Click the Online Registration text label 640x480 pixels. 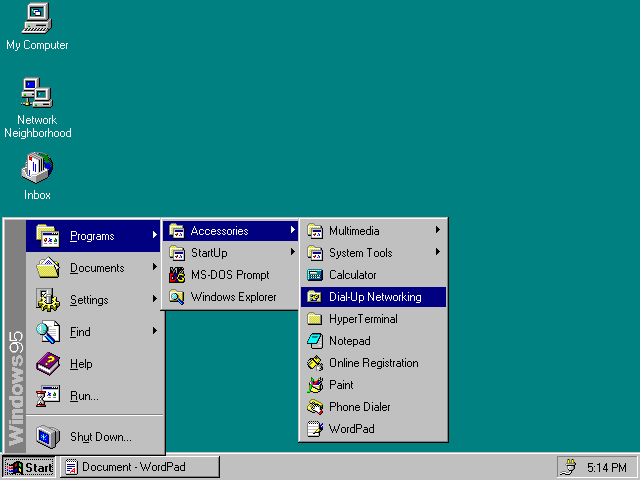click(374, 363)
